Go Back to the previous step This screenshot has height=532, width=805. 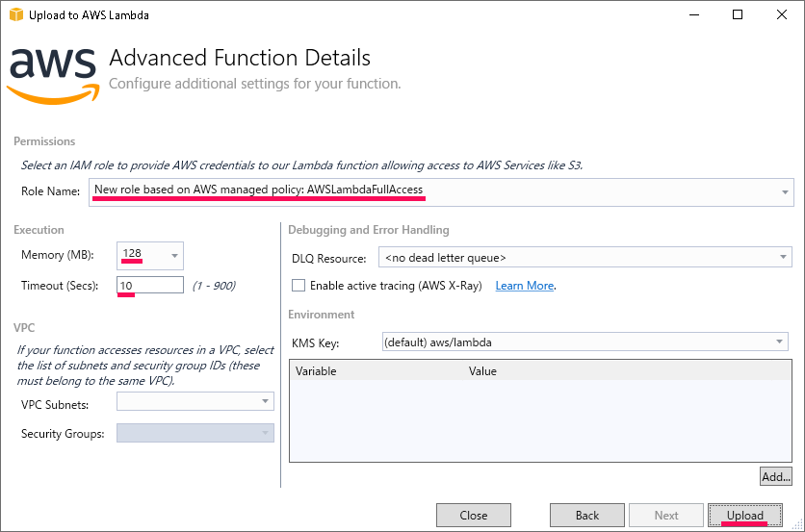click(x=586, y=515)
